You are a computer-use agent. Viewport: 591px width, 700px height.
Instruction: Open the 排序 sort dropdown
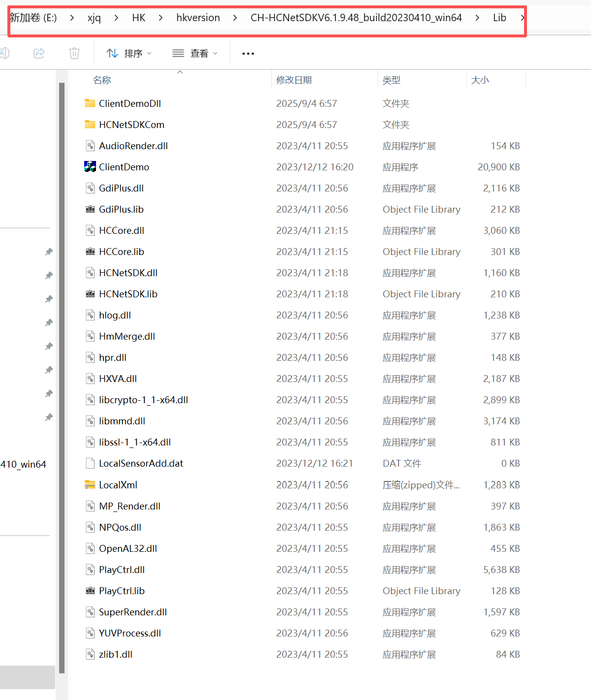pyautogui.click(x=129, y=53)
